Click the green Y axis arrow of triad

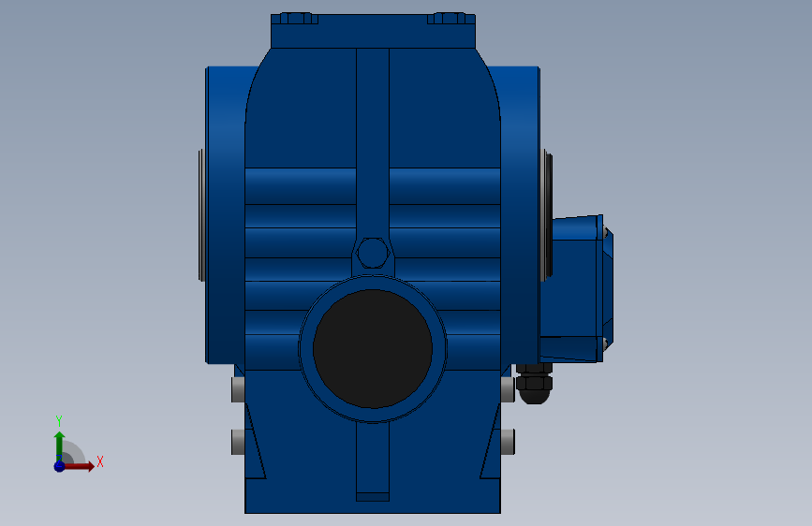point(60,446)
